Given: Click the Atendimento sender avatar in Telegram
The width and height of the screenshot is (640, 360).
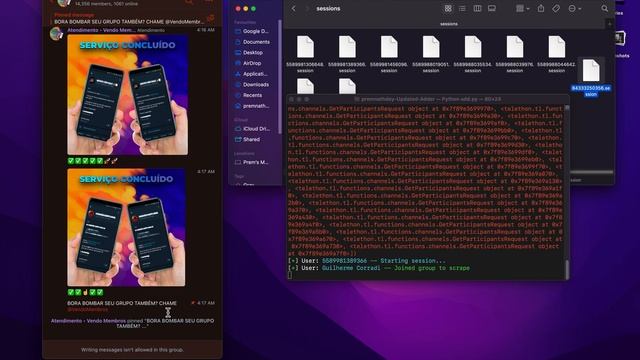Looking at the screenshot, I should click(56, 33).
